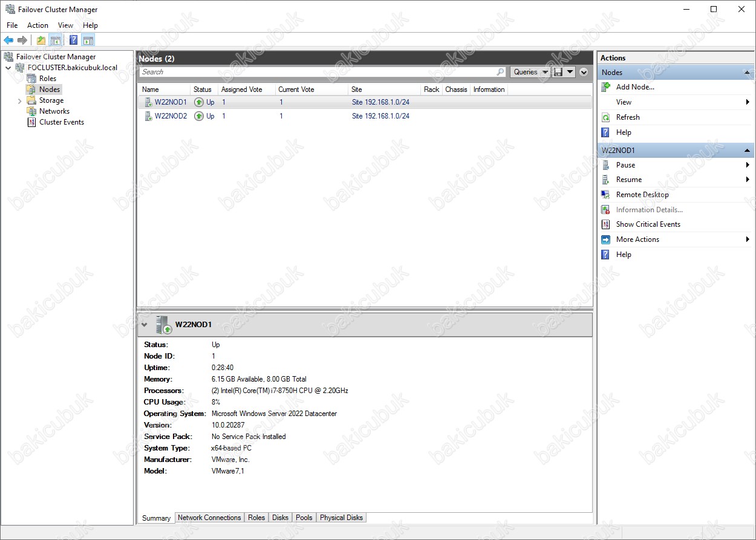Collapse the W22NOD1 section in Actions pane
The image size is (756, 540).
[748, 150]
